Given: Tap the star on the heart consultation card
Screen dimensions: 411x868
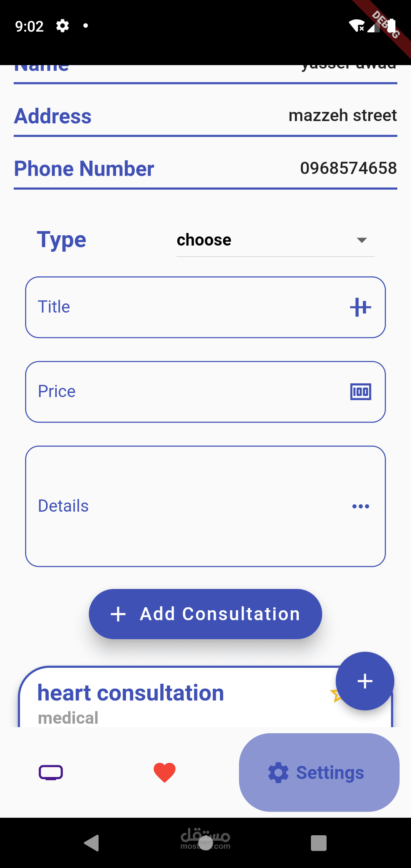Looking at the screenshot, I should point(334,696).
